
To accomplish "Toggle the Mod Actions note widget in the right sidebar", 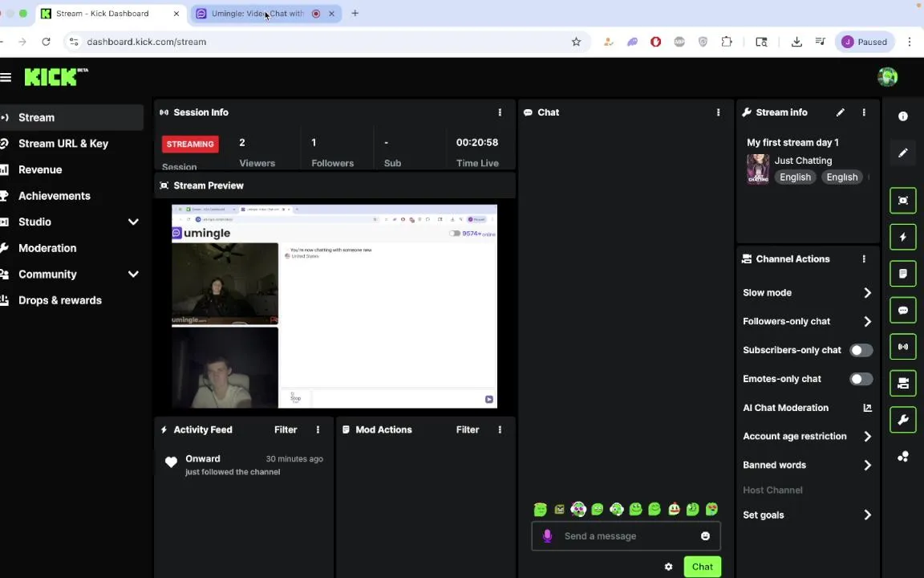I will tap(903, 274).
